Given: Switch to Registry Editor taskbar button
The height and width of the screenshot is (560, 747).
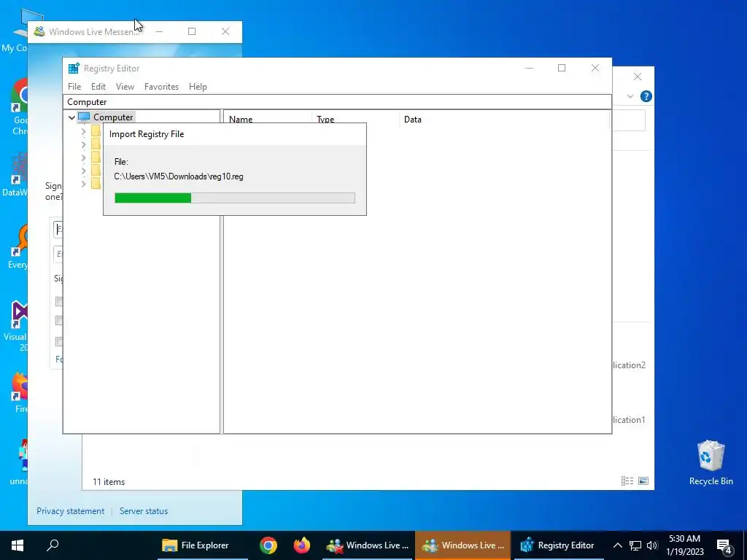Looking at the screenshot, I should tap(557, 545).
